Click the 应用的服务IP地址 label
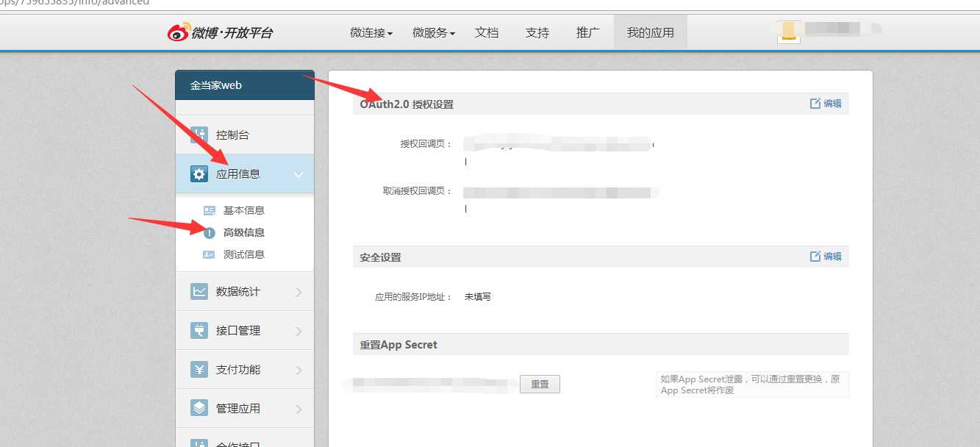The height and width of the screenshot is (447, 980). coord(414,297)
